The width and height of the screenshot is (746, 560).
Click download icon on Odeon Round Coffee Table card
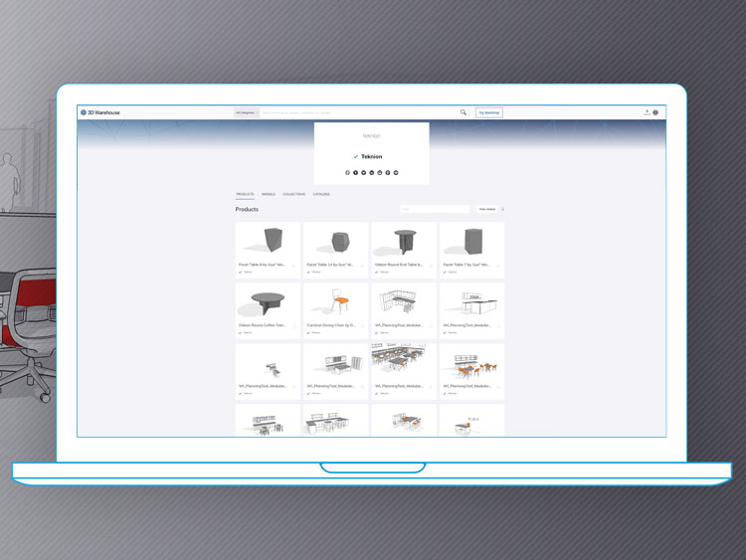point(293,326)
